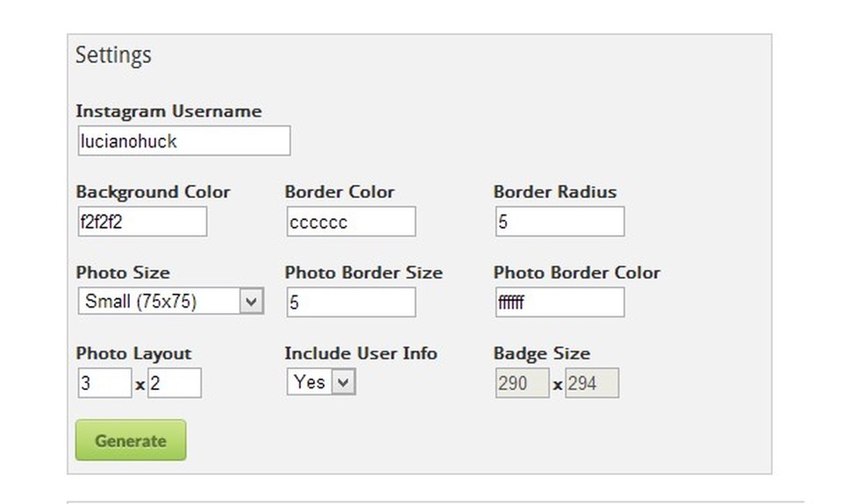Click the Instagram Username text field
Screen dimensions: 863x504
pos(183,141)
